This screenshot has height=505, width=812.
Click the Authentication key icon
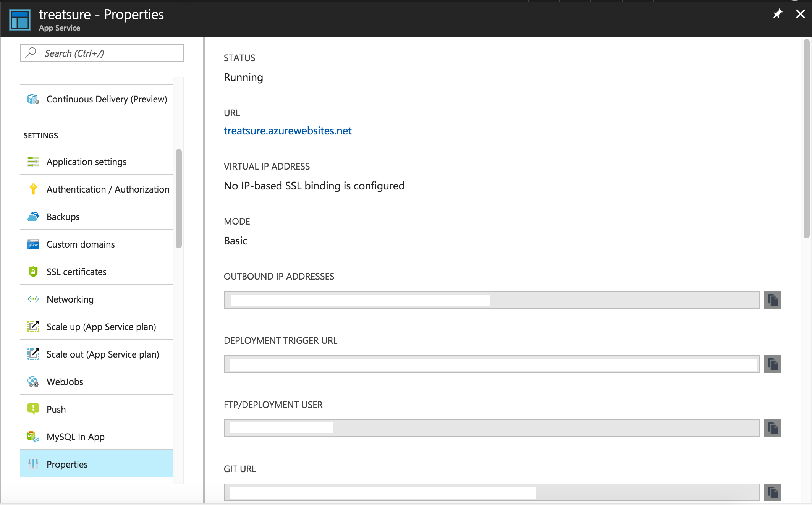coord(33,189)
